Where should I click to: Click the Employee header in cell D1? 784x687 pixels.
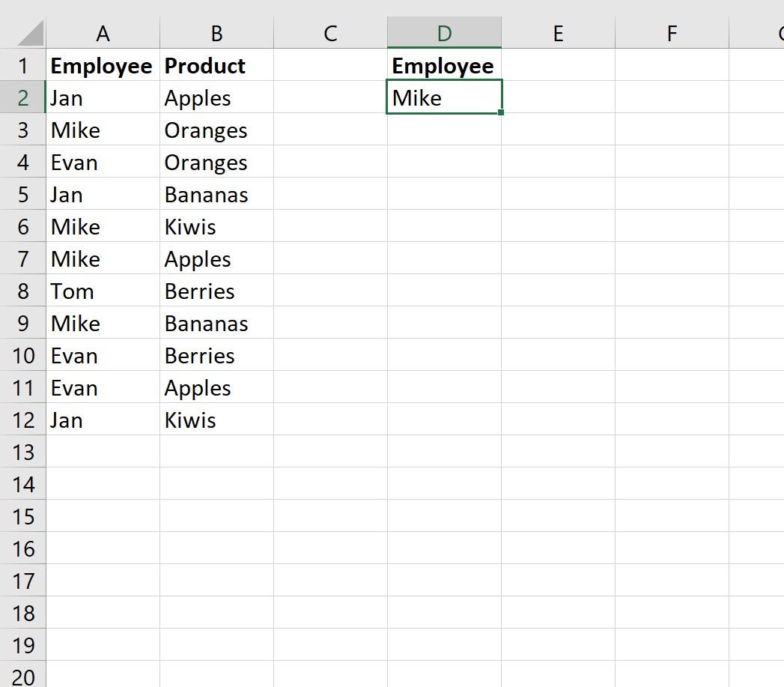(x=444, y=65)
